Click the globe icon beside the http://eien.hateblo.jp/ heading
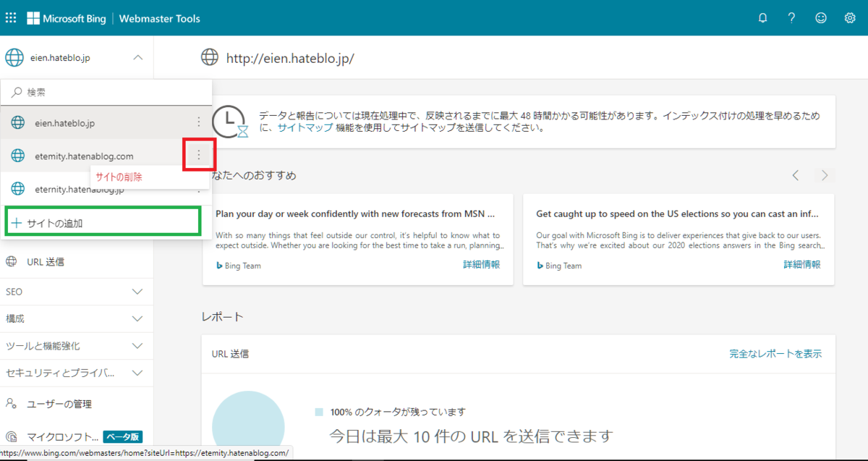Screen dimensions: 868x461 click(x=210, y=57)
